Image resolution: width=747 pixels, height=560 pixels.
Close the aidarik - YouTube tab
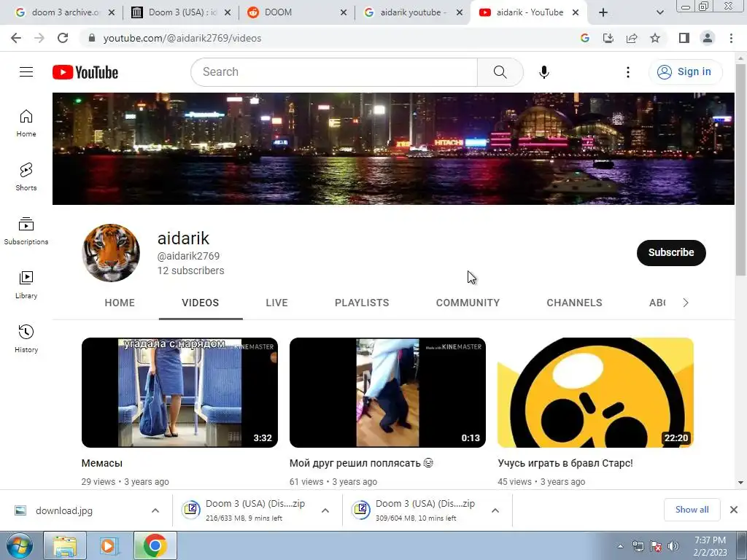[576, 13]
